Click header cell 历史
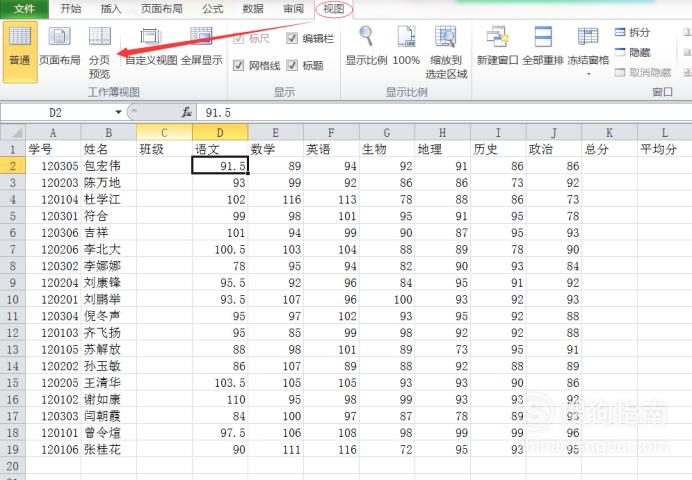The height and width of the screenshot is (480, 692). [498, 149]
